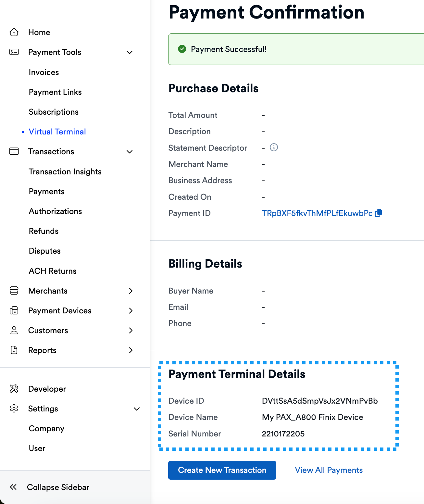
Task: Click the Transactions card icon
Action: (x=14, y=151)
